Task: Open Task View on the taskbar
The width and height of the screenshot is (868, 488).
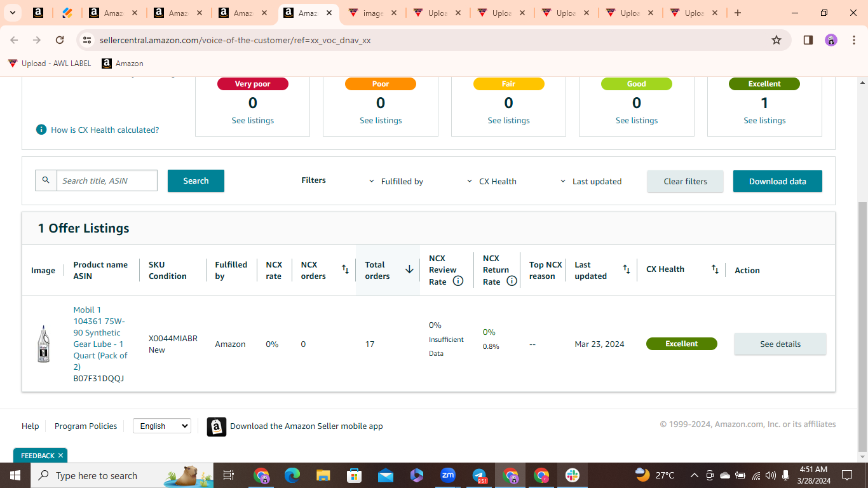Action: pos(229,475)
